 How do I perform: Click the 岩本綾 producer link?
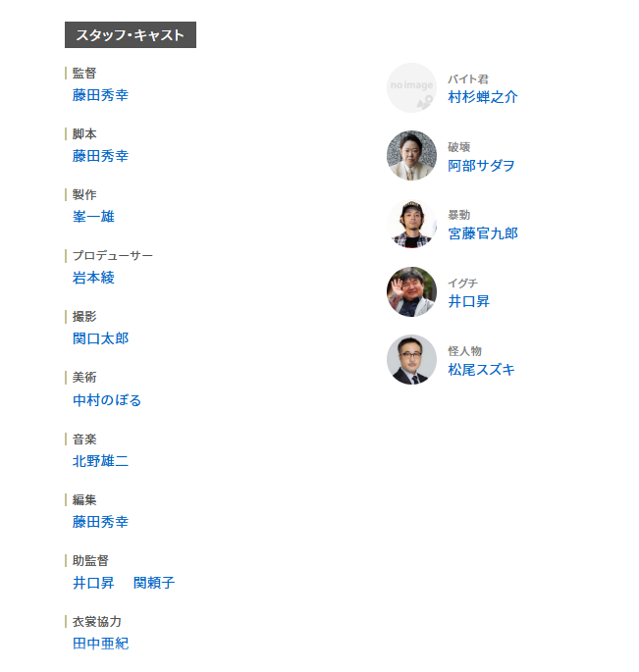[93, 278]
